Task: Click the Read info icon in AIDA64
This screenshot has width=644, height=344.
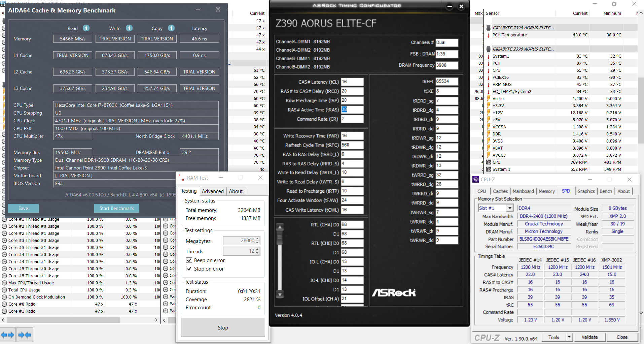Action: point(86,28)
